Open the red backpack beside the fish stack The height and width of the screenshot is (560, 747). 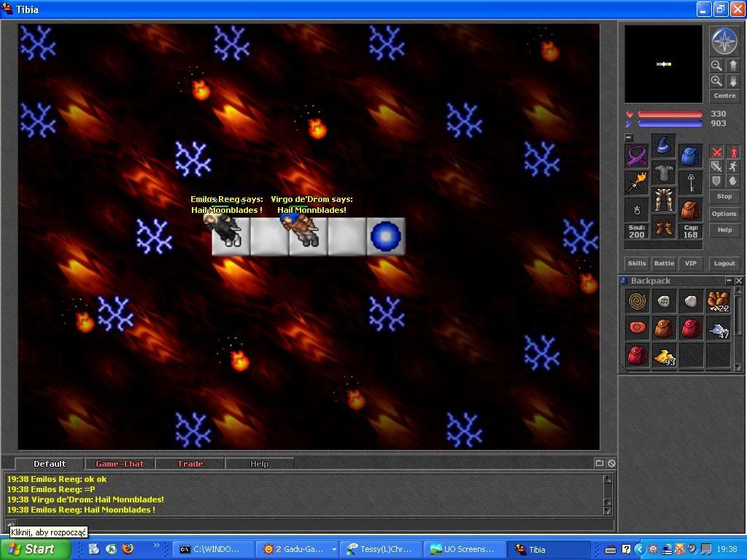[691, 329]
